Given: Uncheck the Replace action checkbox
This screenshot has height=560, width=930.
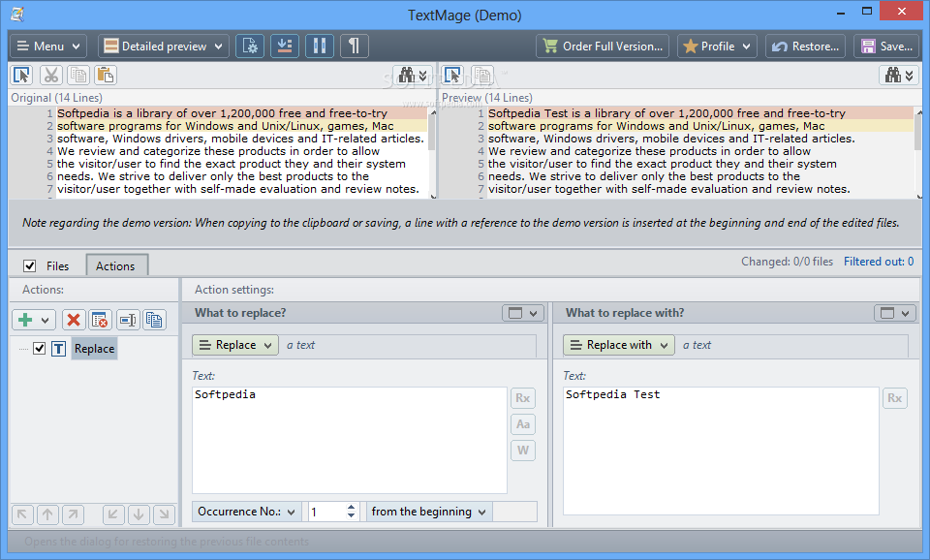Looking at the screenshot, I should 39,348.
